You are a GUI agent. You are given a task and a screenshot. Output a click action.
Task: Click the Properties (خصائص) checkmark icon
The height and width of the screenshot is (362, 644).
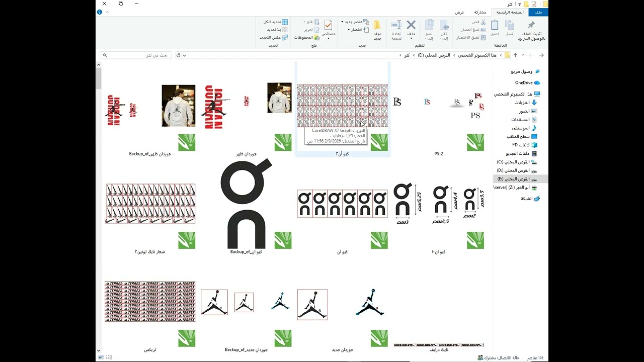coord(328,25)
